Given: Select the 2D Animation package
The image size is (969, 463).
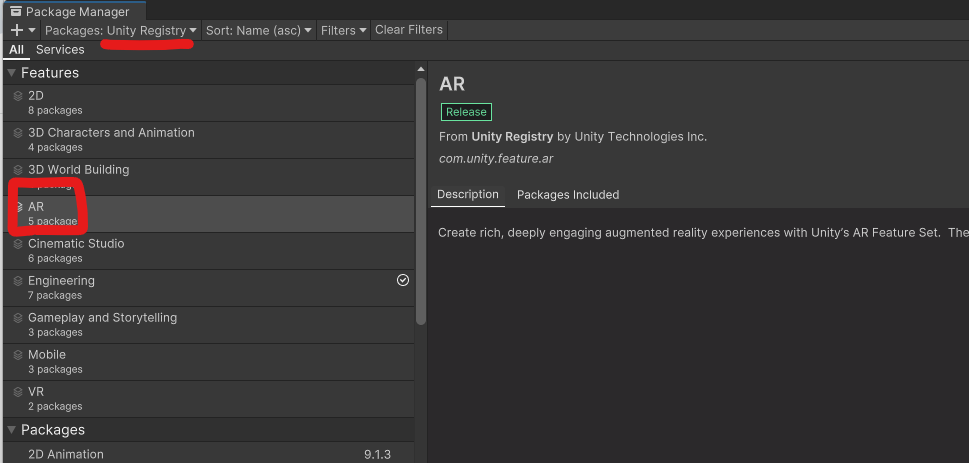Looking at the screenshot, I should 209,454.
